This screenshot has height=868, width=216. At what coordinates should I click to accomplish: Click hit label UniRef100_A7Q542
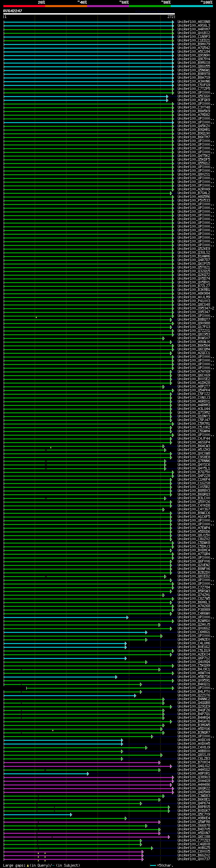tap(194, 48)
